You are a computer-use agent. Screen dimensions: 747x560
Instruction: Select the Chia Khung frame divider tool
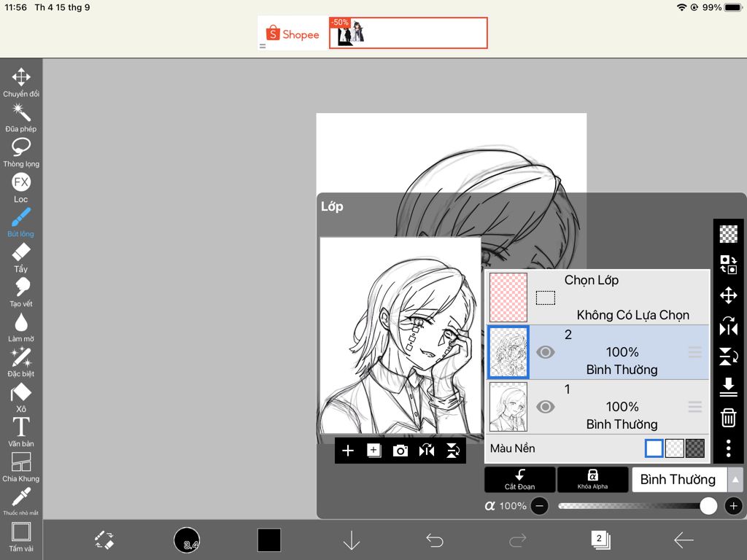coord(21,467)
